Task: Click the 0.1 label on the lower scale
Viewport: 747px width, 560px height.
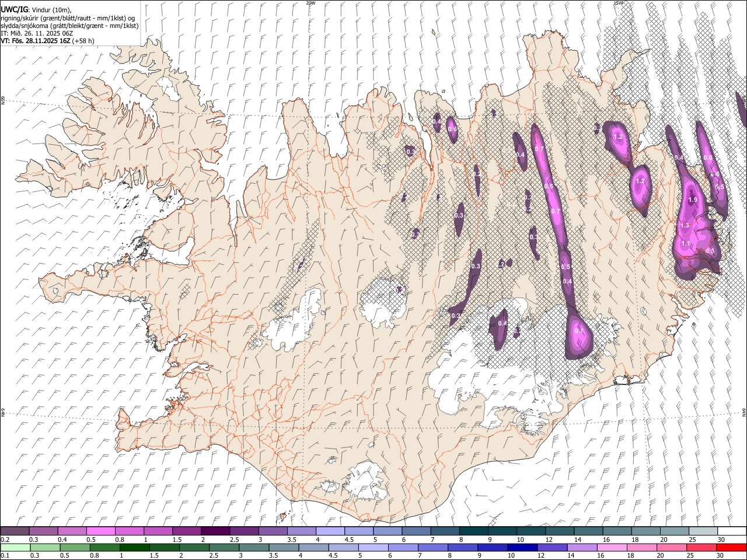Action: coord(5,556)
